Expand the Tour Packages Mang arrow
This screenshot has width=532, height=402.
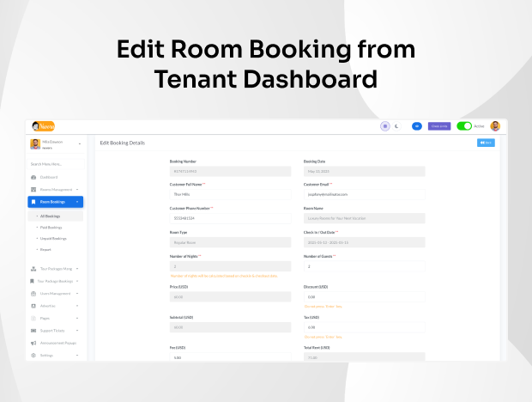(77, 269)
